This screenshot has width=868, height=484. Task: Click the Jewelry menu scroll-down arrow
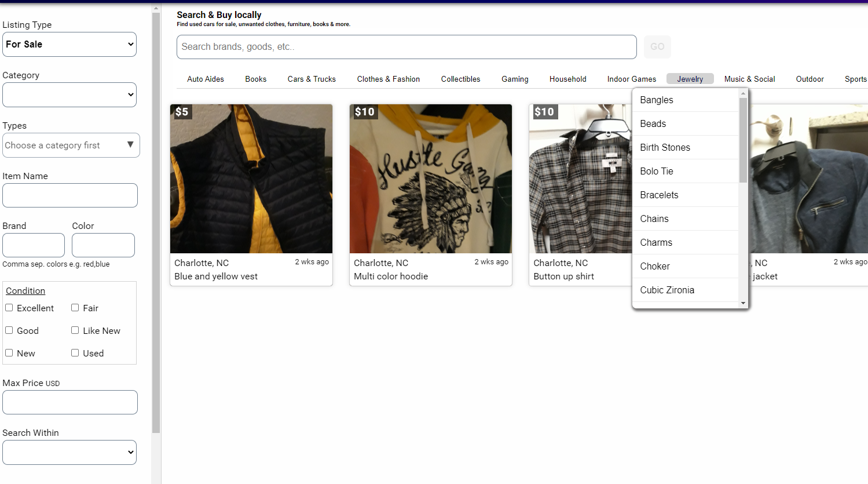coord(744,303)
